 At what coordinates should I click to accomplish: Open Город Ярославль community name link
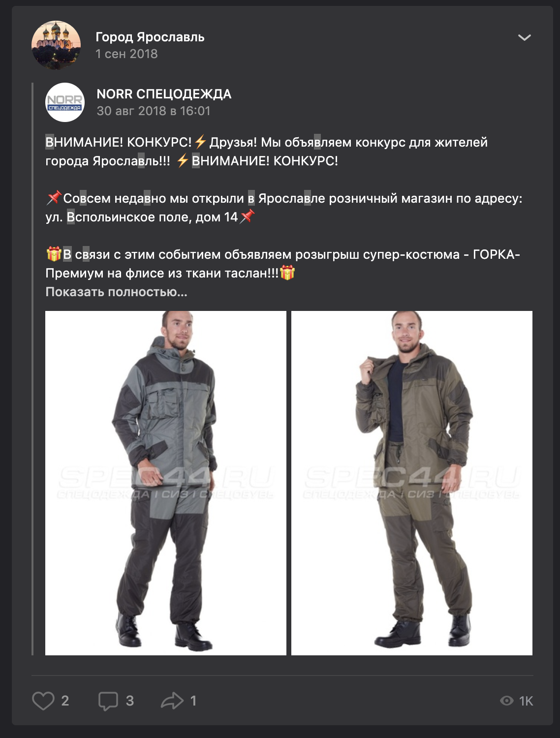tap(150, 37)
